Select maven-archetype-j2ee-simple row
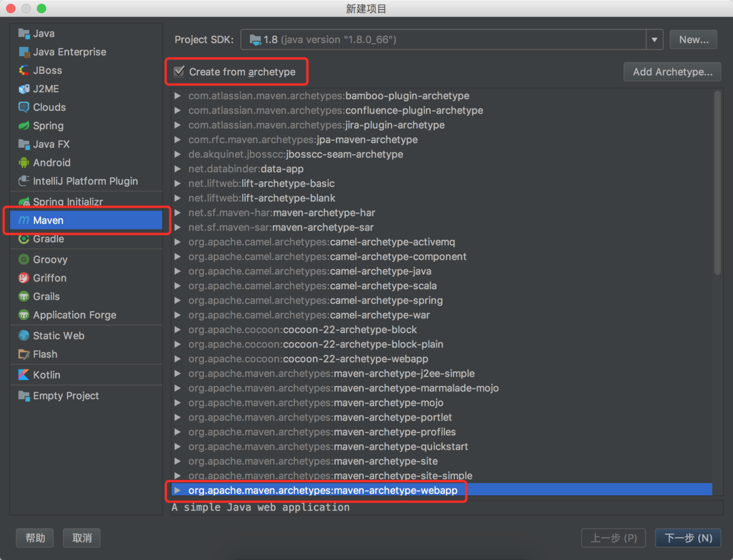 442,374
